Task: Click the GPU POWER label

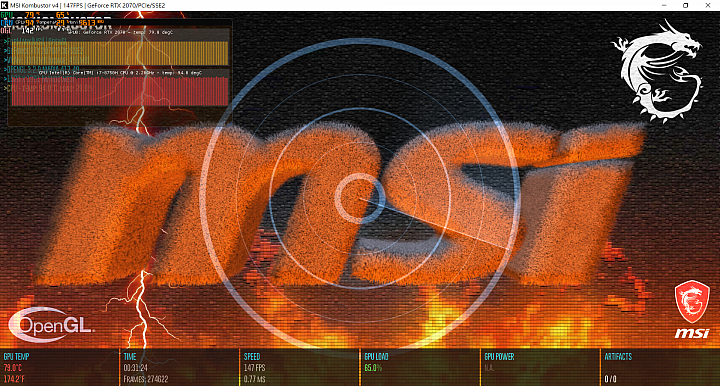Action: tap(500, 357)
